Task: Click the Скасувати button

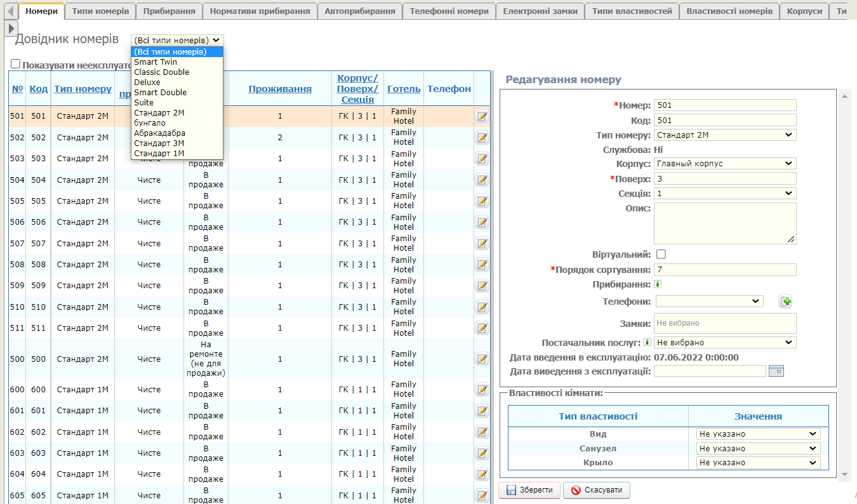Action: (596, 490)
